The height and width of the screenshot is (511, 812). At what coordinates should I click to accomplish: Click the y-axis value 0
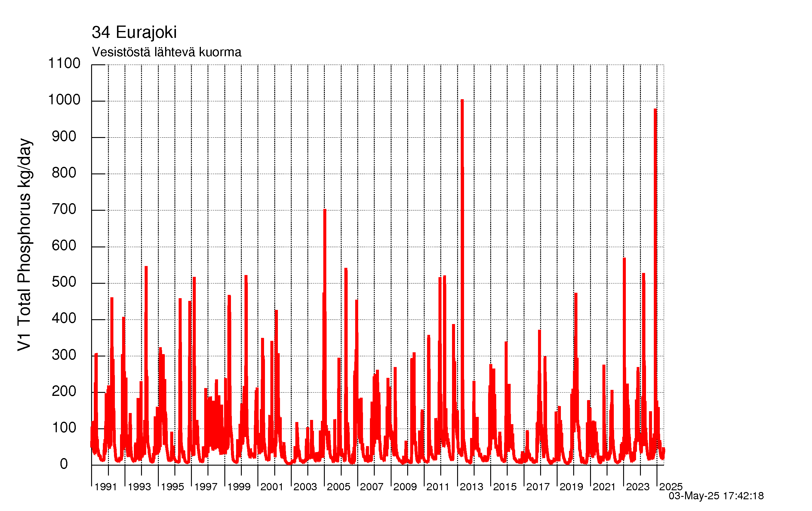tap(64, 464)
